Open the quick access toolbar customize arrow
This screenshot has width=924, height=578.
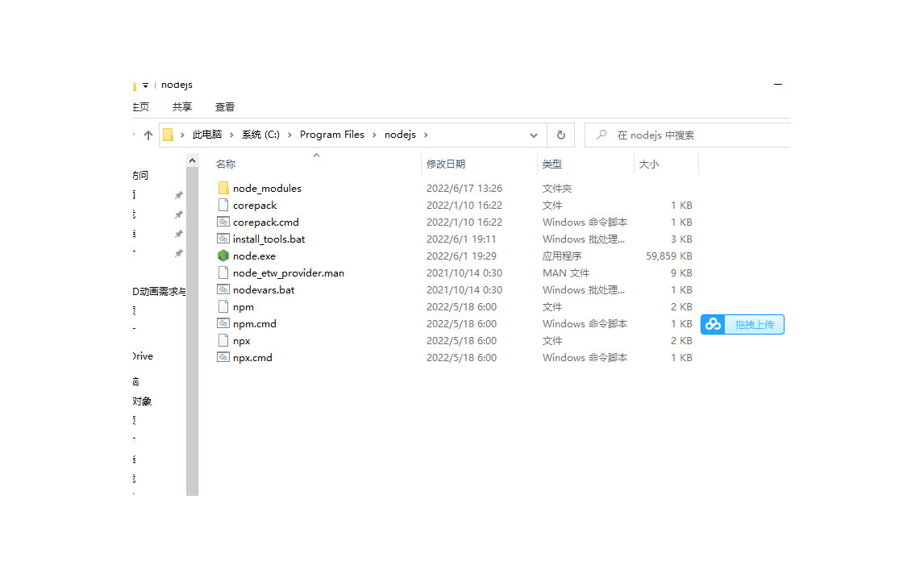tap(146, 85)
